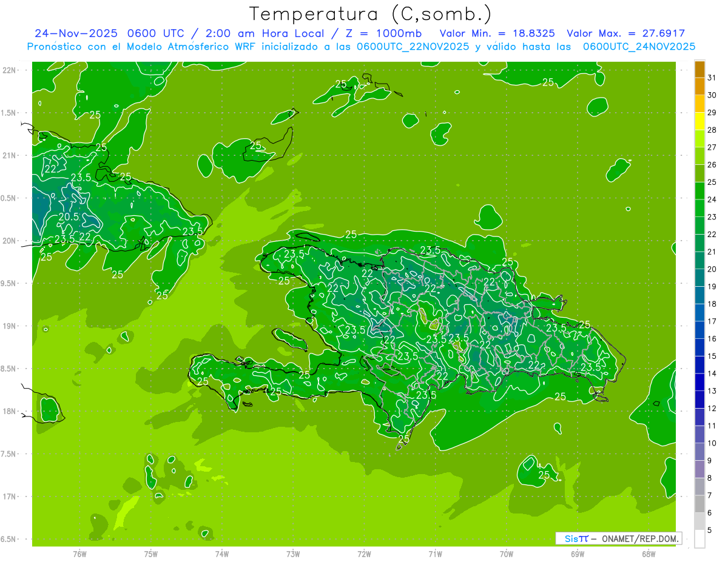The width and height of the screenshot is (728, 562).
Task: Click the white swatch below legend 5
Action: click(x=699, y=539)
